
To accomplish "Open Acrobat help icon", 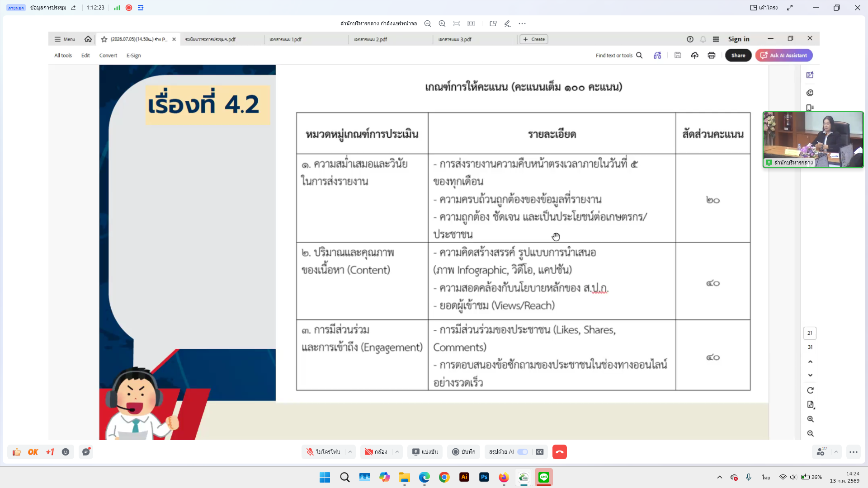I will click(x=690, y=39).
